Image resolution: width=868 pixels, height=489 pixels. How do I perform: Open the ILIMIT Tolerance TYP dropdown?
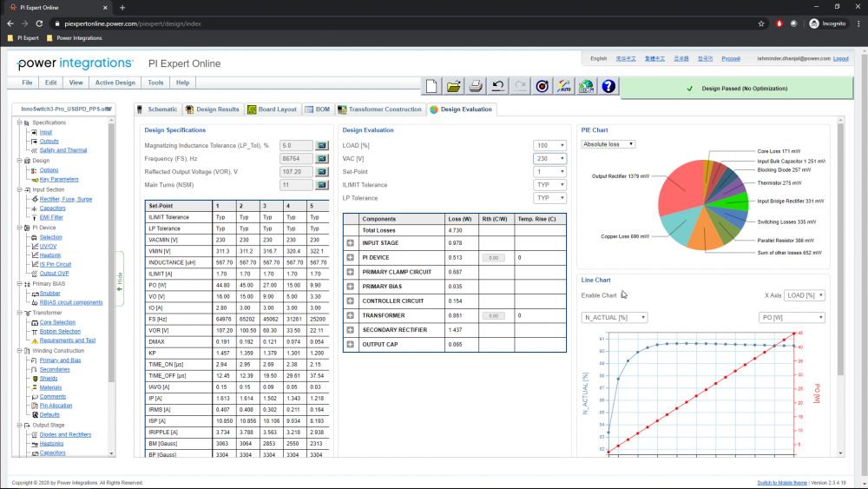click(x=549, y=185)
